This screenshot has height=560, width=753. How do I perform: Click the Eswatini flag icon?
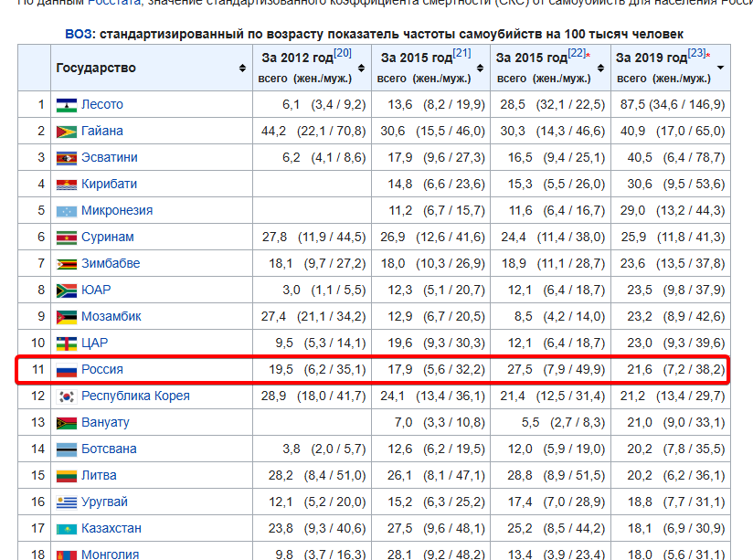pyautogui.click(x=66, y=157)
